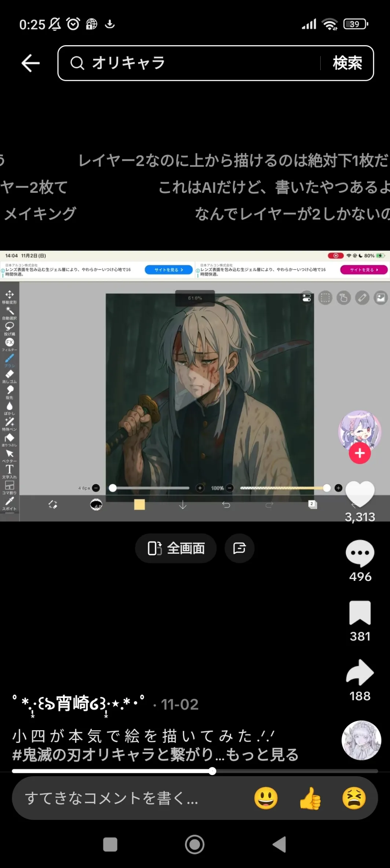
Task: Open the round sound disc thumbnail
Action: (361, 740)
